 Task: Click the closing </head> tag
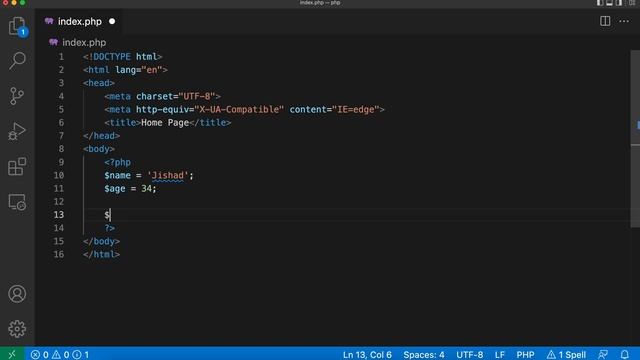[101, 136]
